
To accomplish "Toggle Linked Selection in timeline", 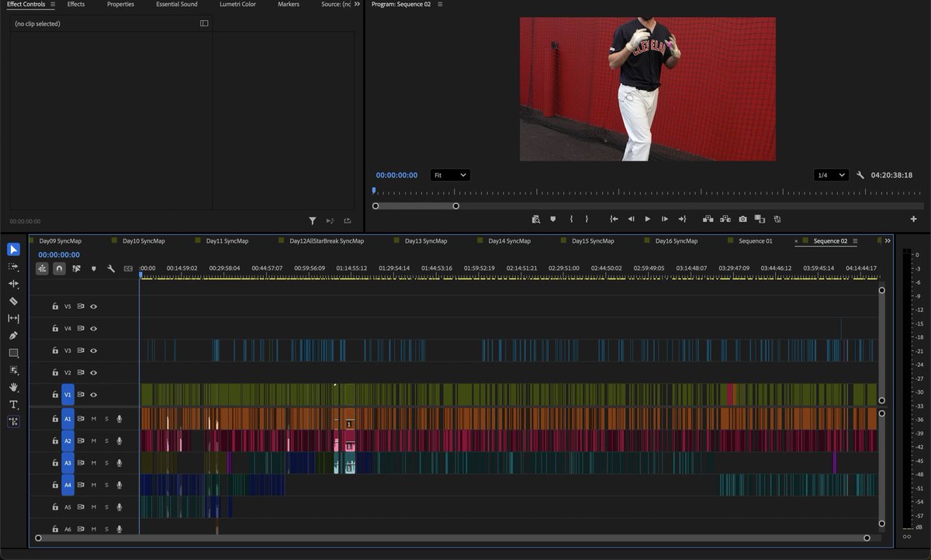I will click(x=77, y=268).
